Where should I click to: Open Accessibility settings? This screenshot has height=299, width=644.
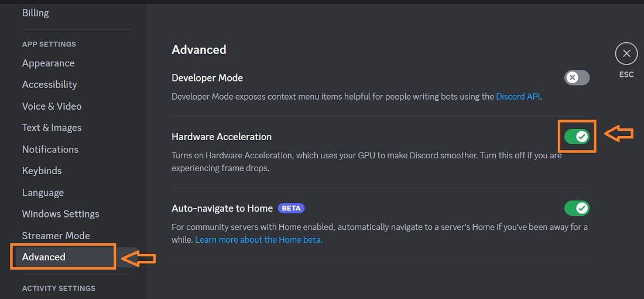click(x=49, y=84)
